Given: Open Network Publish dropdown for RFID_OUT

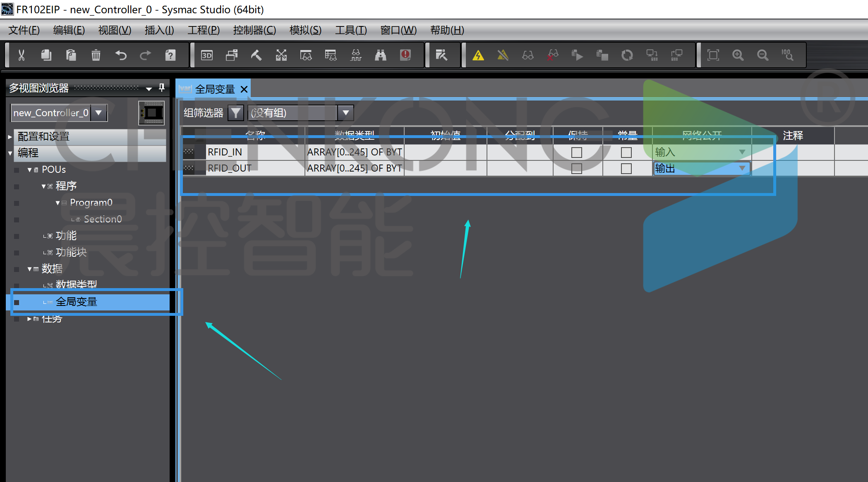Looking at the screenshot, I should tap(742, 168).
